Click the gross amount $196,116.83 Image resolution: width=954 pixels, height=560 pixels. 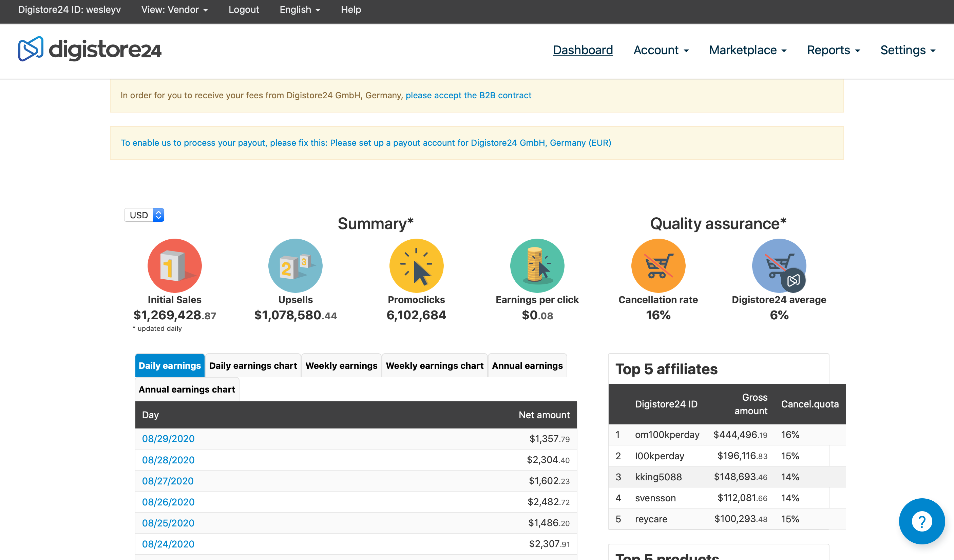click(x=742, y=456)
